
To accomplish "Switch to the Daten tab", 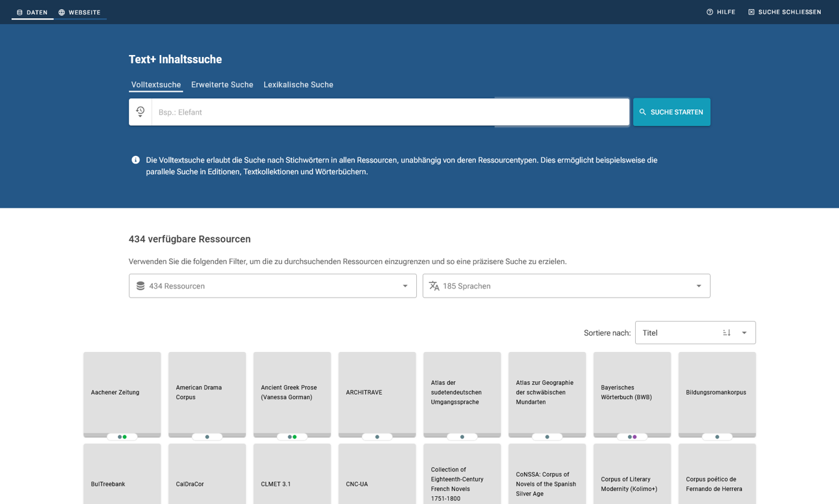I will point(32,12).
